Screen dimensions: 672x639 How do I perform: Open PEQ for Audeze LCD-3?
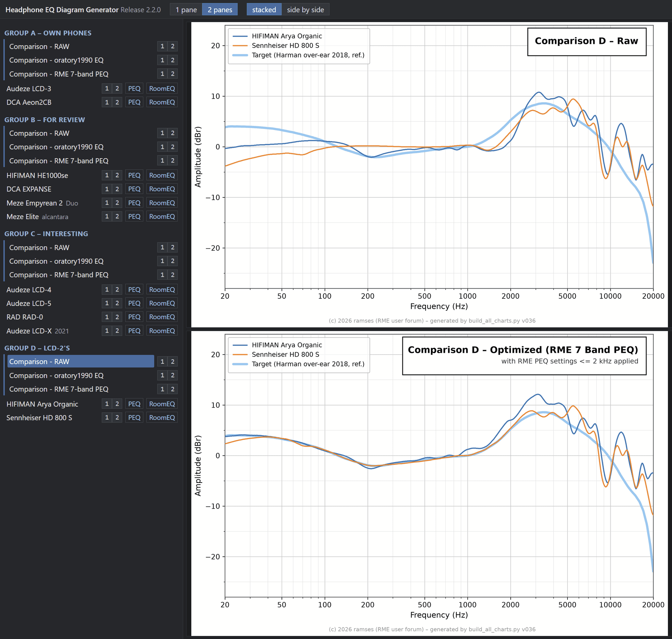[134, 88]
